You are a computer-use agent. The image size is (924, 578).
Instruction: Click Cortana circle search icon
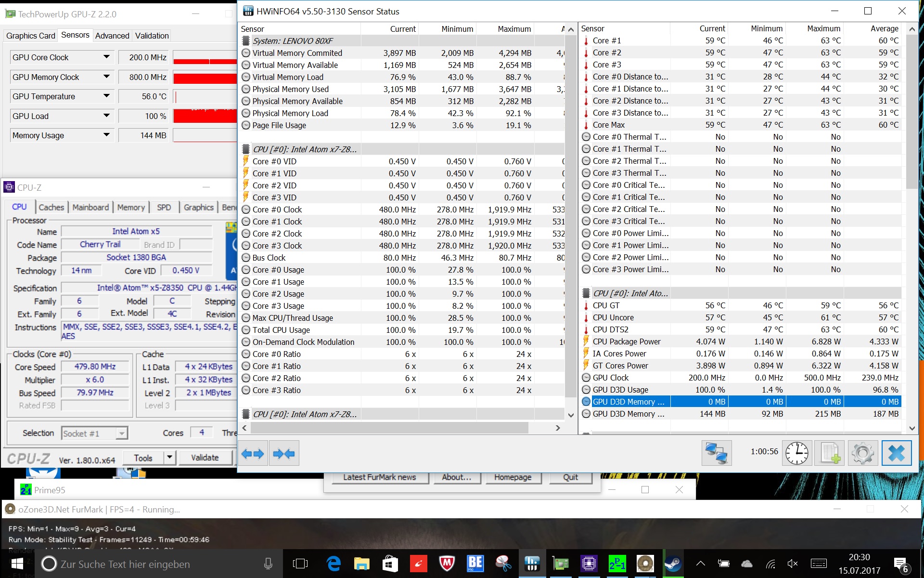(x=49, y=564)
